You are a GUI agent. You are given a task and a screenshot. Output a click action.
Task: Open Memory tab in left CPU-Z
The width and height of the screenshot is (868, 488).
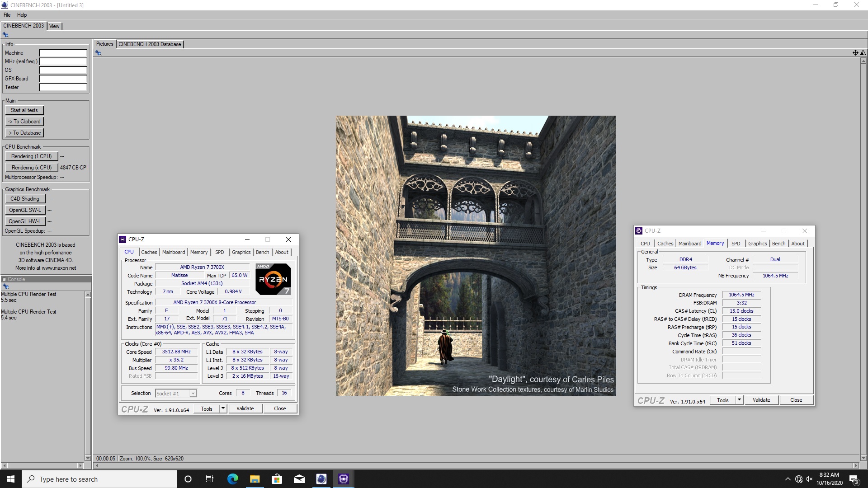point(199,252)
